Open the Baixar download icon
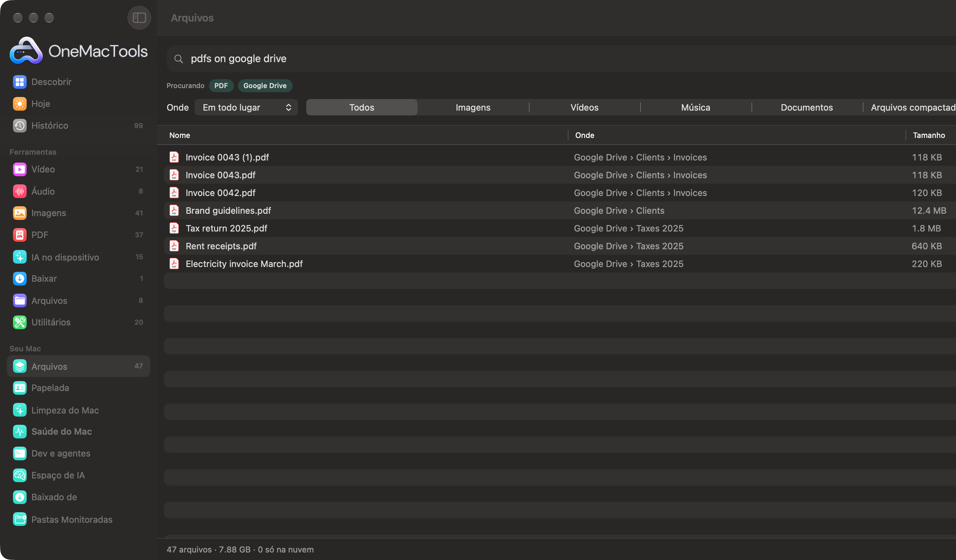 [20, 279]
